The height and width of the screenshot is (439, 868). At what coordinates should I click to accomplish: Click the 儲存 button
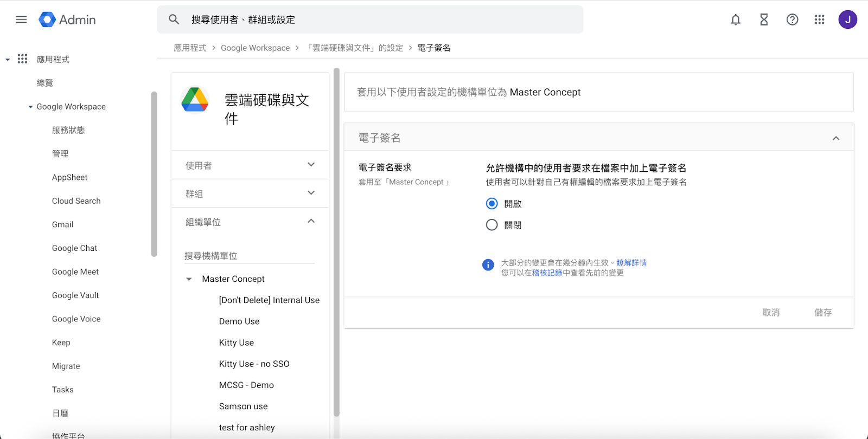tap(823, 312)
